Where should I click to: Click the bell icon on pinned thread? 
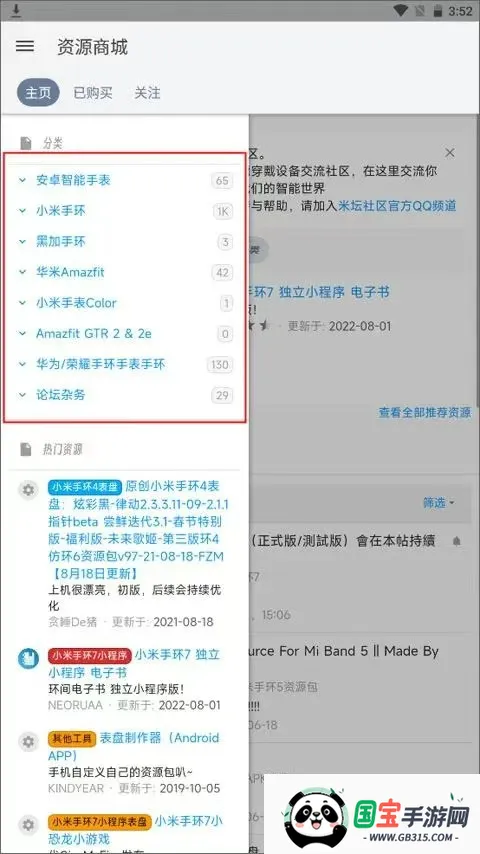[457, 541]
